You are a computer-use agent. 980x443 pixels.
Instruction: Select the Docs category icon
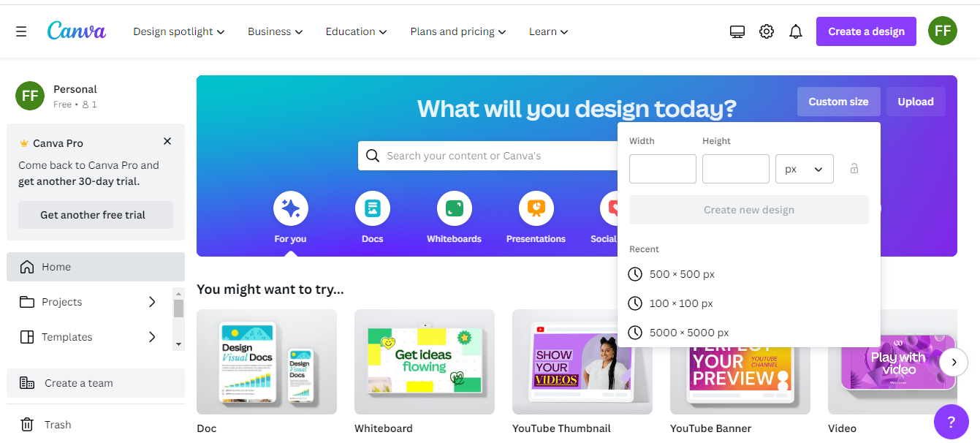click(373, 209)
